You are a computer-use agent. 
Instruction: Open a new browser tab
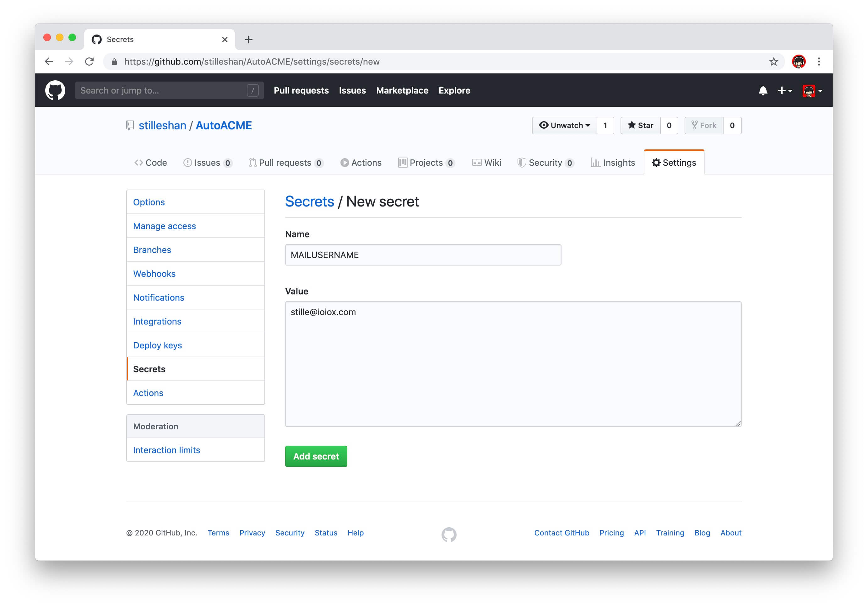[x=248, y=39]
